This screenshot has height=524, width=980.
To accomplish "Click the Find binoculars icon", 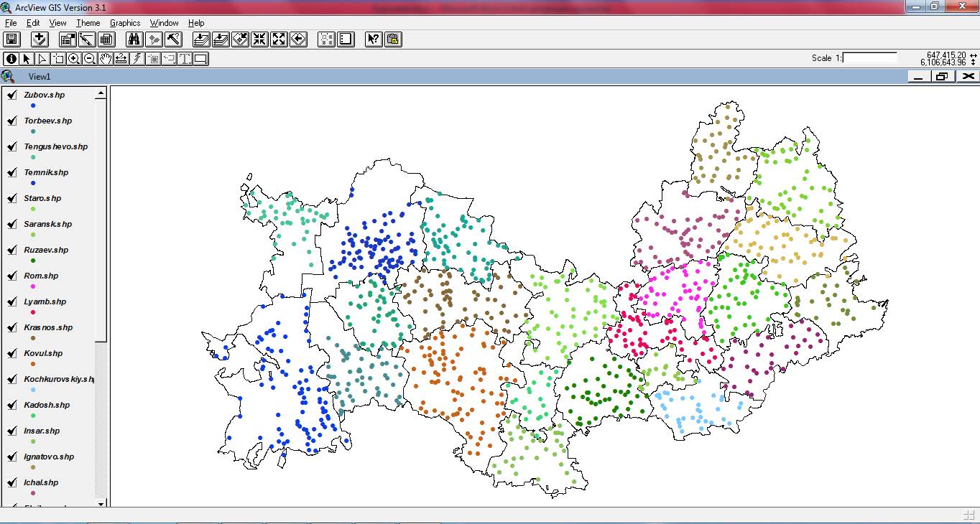I will (x=134, y=39).
